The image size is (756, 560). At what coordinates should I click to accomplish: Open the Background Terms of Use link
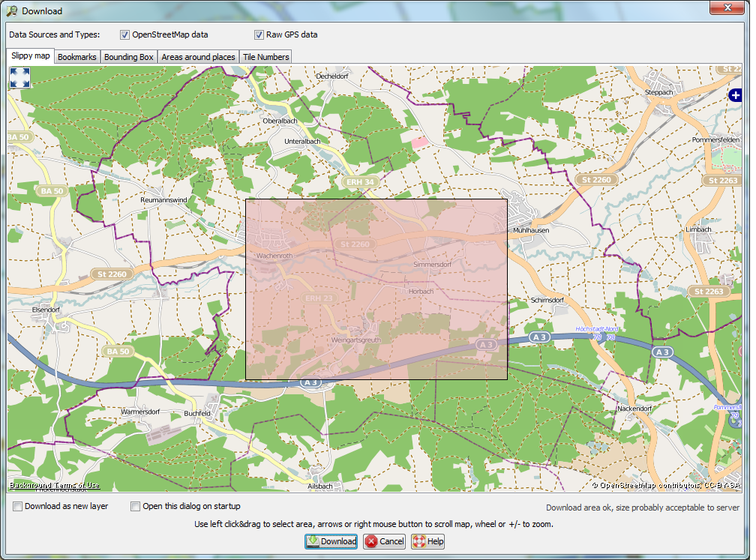54,485
